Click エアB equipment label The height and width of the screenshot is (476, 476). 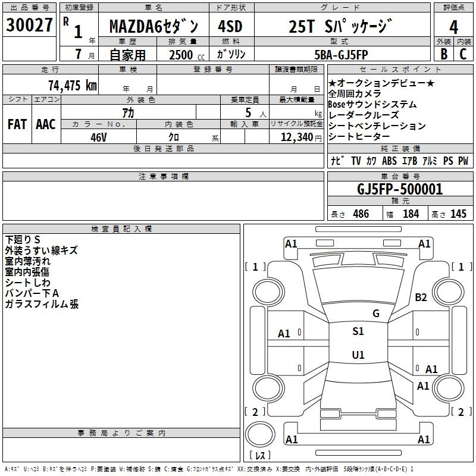[409, 161]
